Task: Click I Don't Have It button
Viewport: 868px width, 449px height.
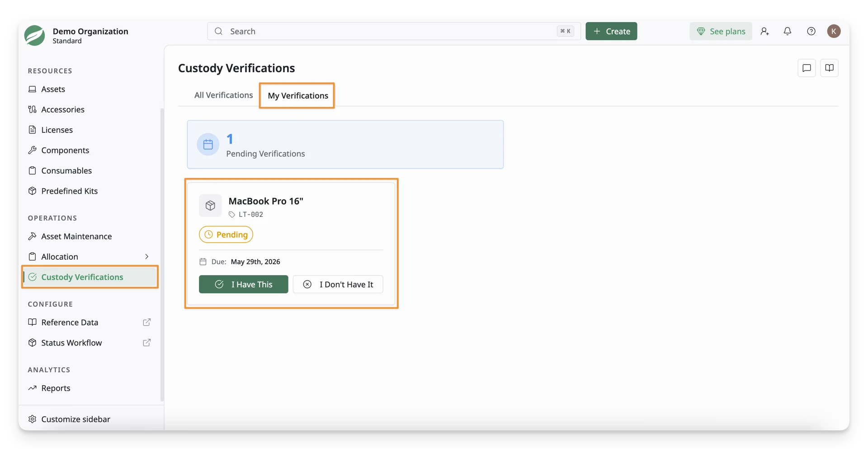Action: pos(338,284)
